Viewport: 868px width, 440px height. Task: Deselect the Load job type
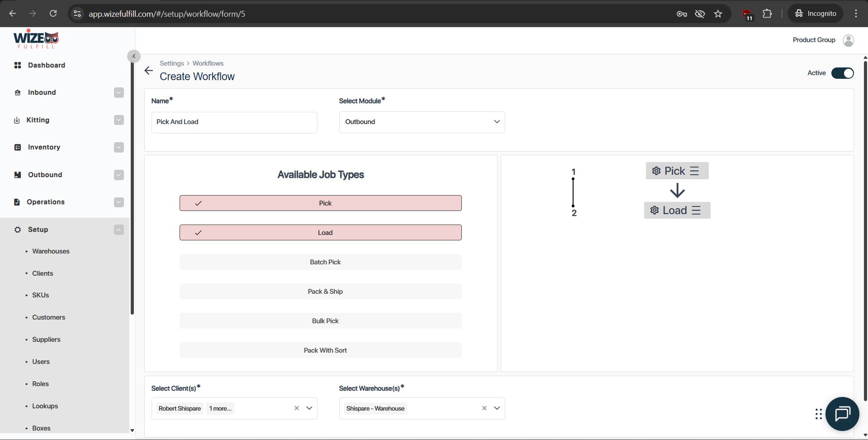point(321,233)
